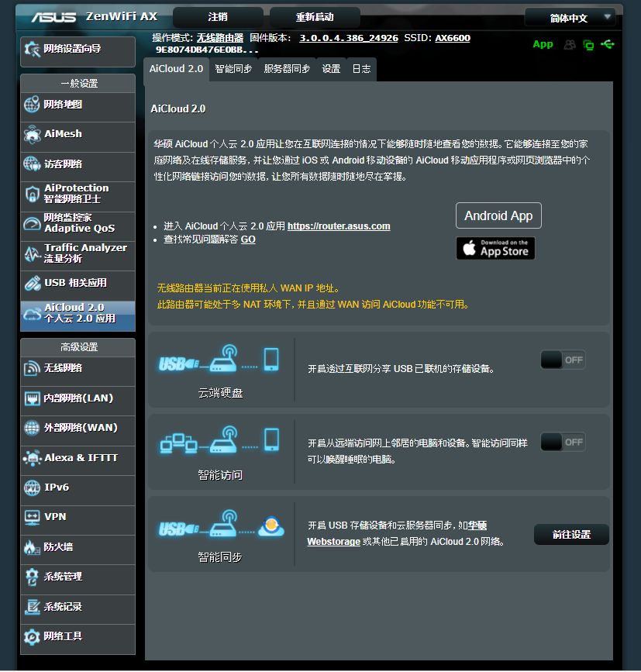This screenshot has height=672, width=641.
Task: Click the 注销 logout button
Action: [x=218, y=17]
